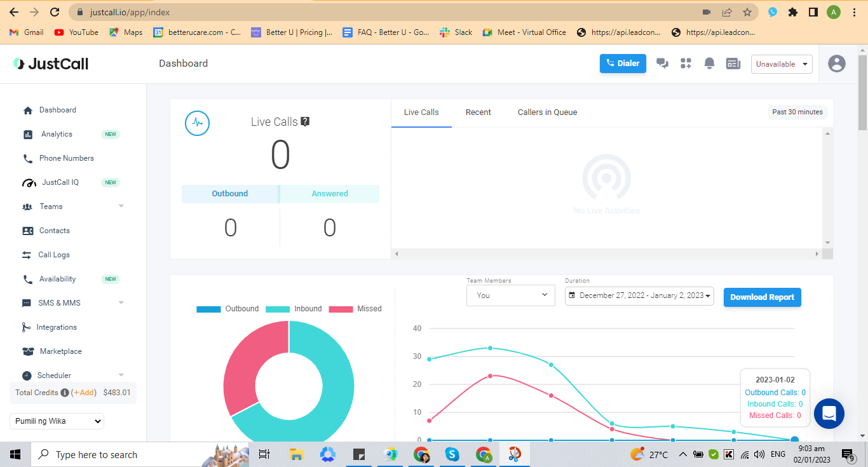Toggle Missed legend in donut chart

355,309
